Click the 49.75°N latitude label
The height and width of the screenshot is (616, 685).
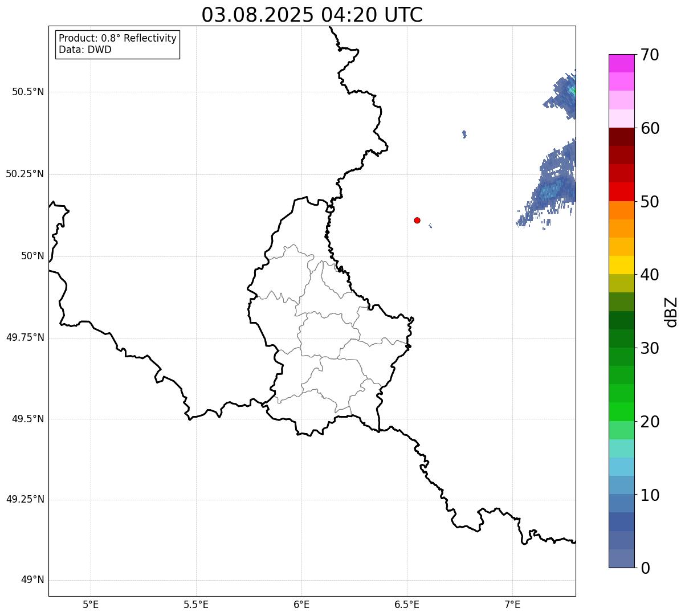(25, 337)
